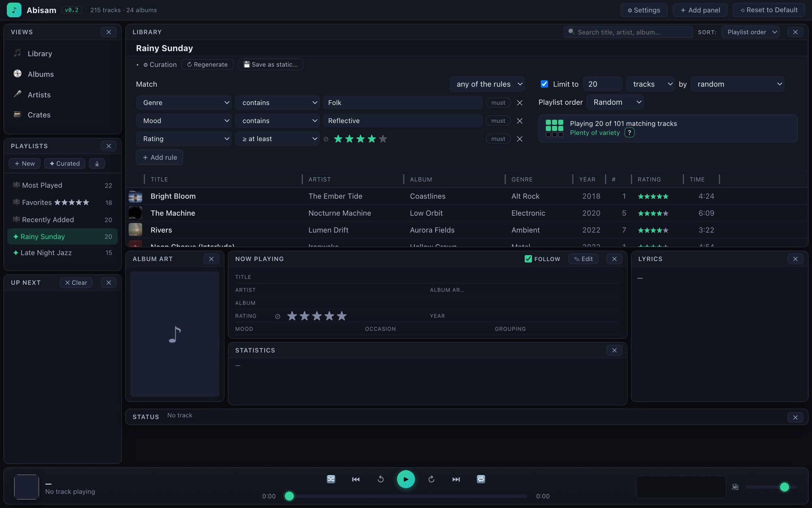This screenshot has width=812, height=508.
Task: Close the Lyrics panel
Action: (x=795, y=259)
